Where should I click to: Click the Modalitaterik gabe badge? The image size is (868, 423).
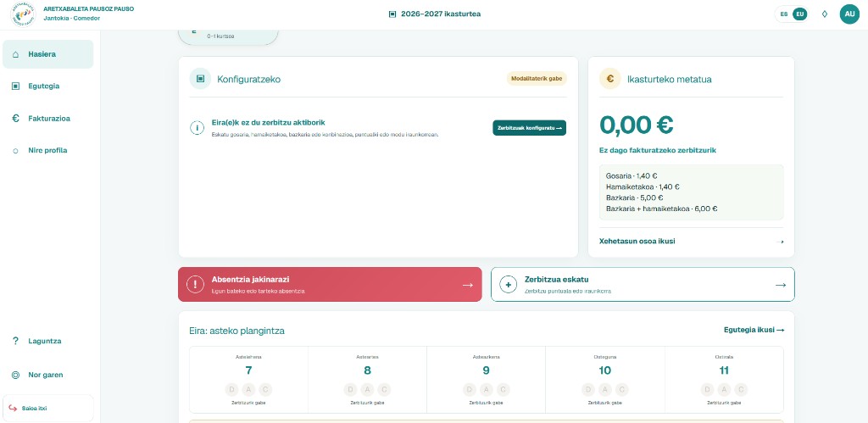click(537, 79)
